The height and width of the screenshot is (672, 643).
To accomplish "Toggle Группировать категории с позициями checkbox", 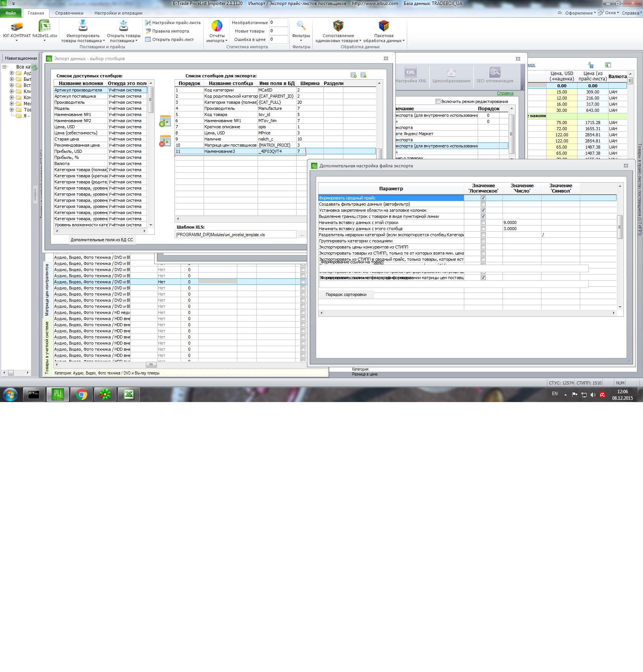I will (x=483, y=241).
